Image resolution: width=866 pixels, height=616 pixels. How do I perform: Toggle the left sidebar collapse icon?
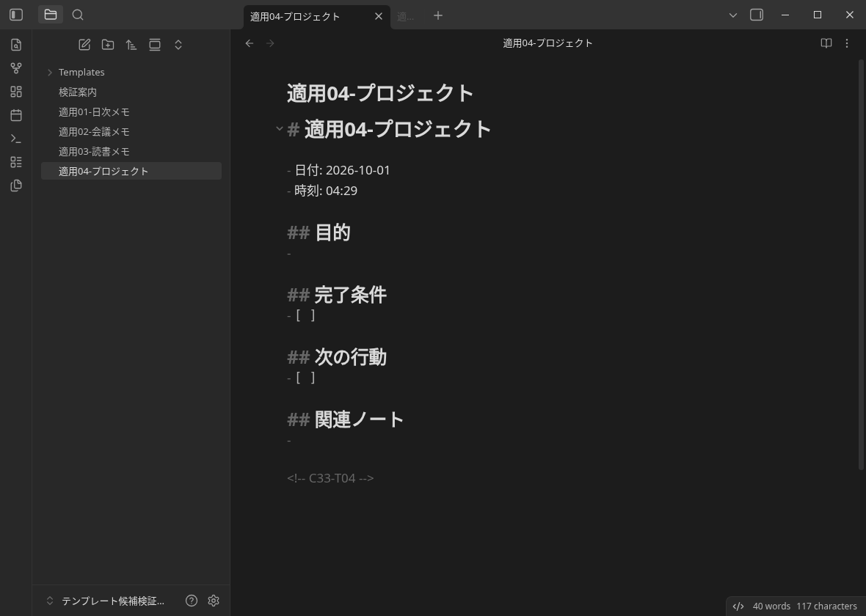pos(16,15)
